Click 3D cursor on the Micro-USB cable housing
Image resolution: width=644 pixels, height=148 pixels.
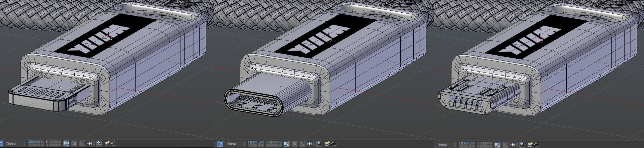tap(539, 39)
